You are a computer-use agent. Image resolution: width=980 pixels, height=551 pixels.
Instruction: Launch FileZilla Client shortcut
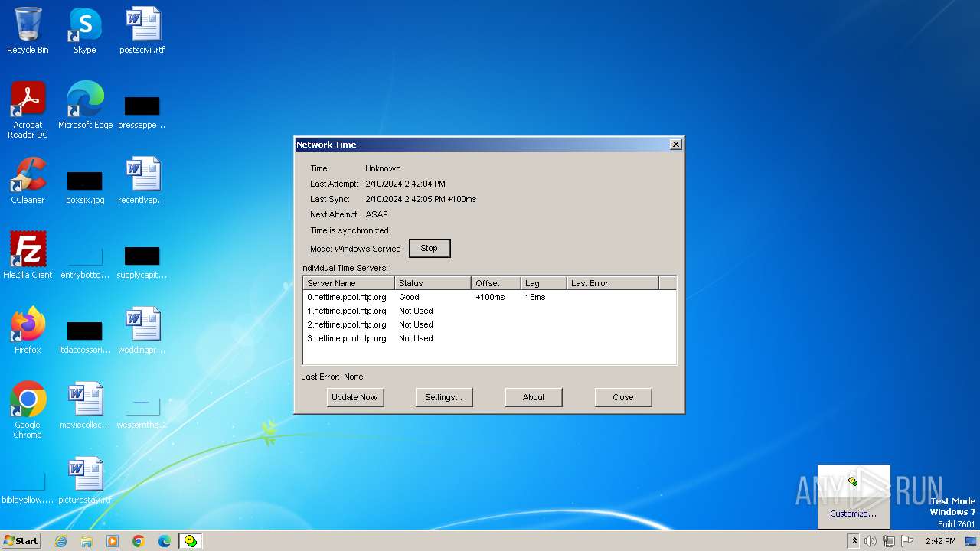tap(28, 256)
